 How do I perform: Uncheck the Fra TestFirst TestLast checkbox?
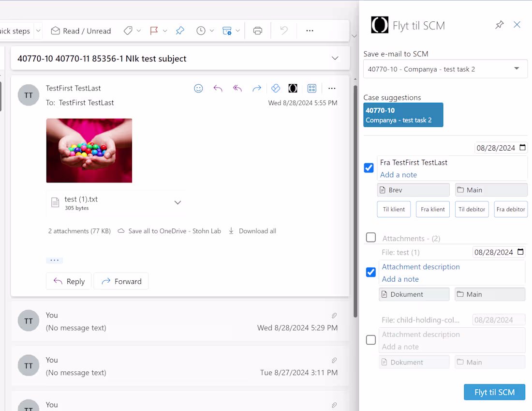pos(369,167)
